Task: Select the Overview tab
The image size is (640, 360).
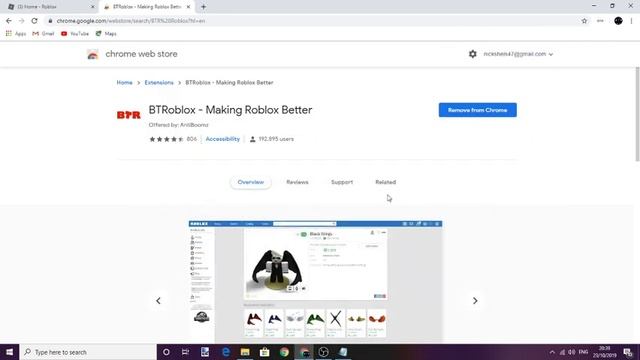Action: (x=251, y=182)
